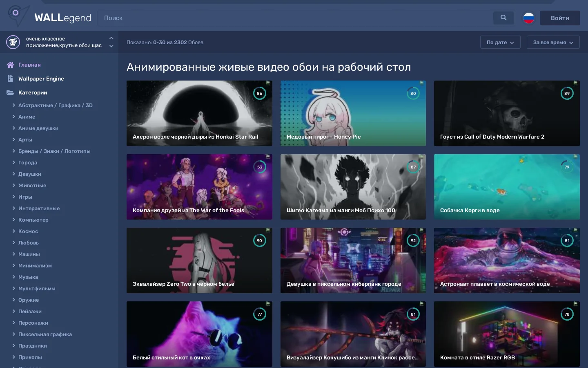The height and width of the screenshot is (368, 588).
Task: Click the review avatar icon in sidebar
Action: click(x=13, y=42)
